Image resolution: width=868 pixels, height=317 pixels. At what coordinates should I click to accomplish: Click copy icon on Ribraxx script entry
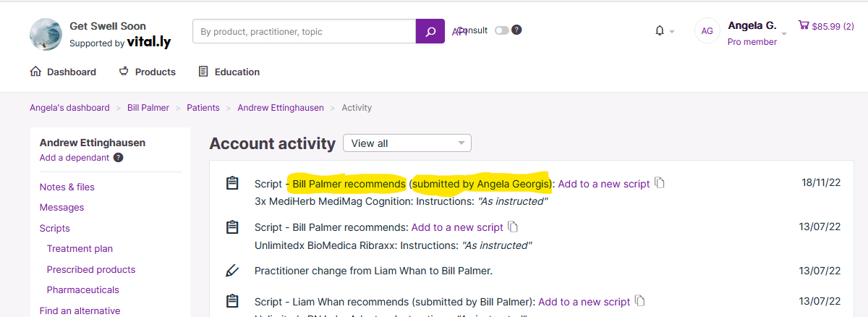tap(512, 227)
